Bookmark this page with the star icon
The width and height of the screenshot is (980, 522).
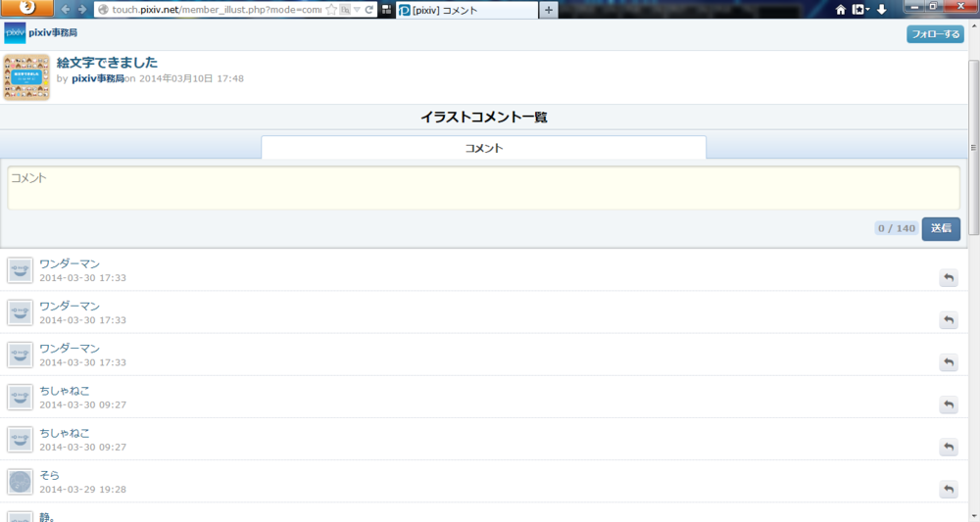point(331,10)
